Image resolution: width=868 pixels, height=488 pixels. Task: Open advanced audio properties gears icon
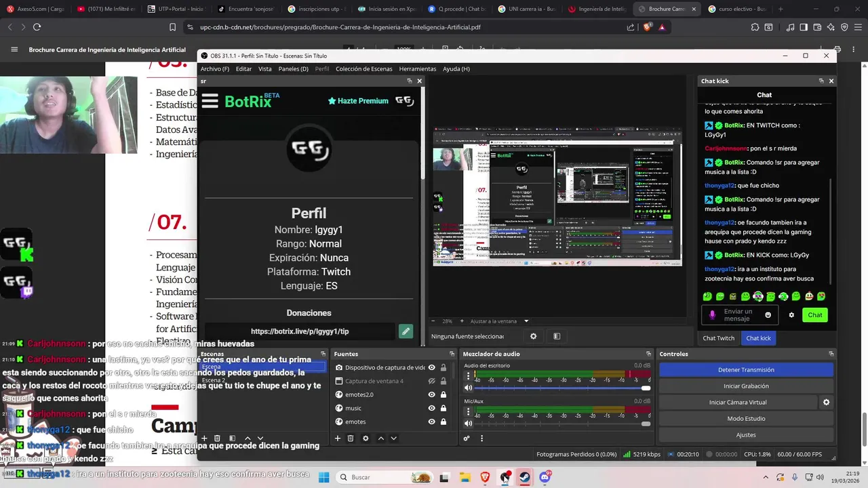[467, 439]
